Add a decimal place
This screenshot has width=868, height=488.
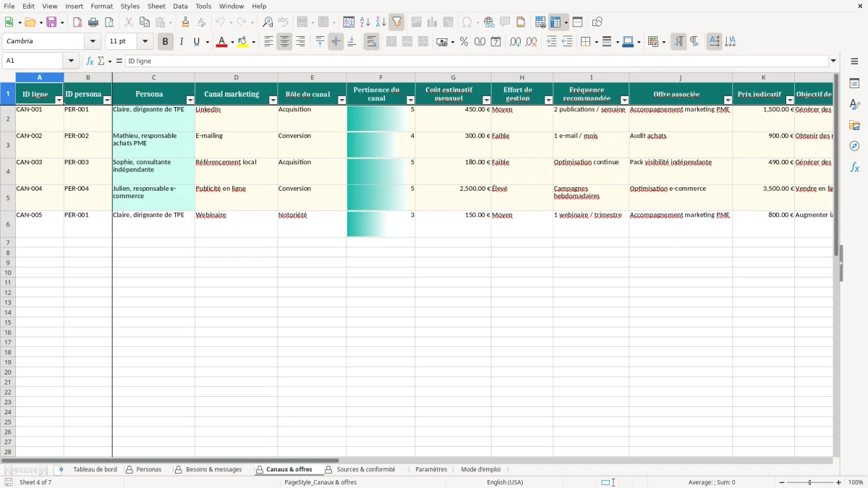coord(515,42)
